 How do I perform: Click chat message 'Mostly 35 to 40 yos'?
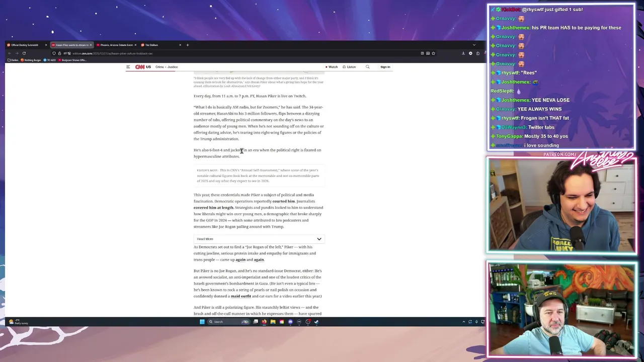[x=546, y=136]
